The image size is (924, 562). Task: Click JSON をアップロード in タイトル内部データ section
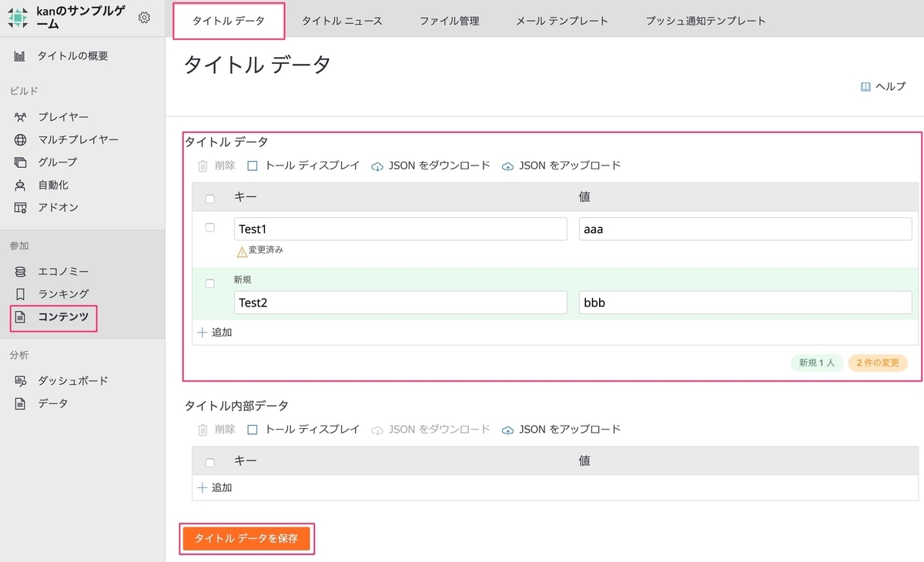click(561, 430)
